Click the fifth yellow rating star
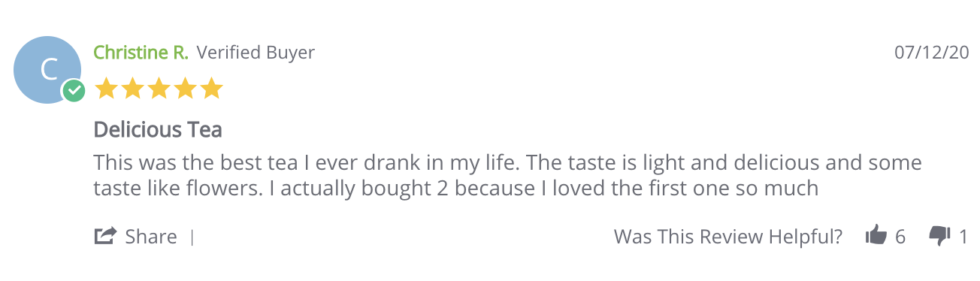Viewport: 980px width, 281px height. point(212,89)
